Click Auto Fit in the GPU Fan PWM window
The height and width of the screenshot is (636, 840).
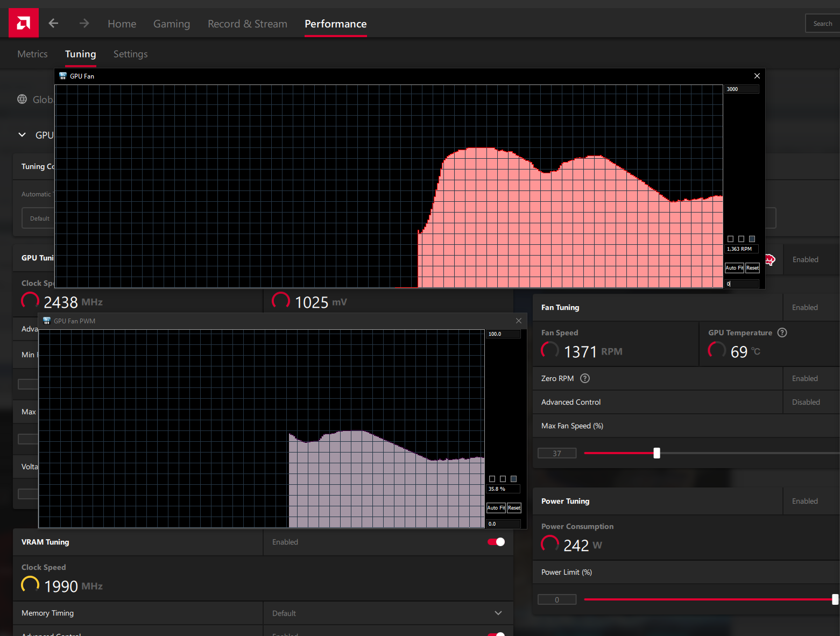(x=496, y=508)
